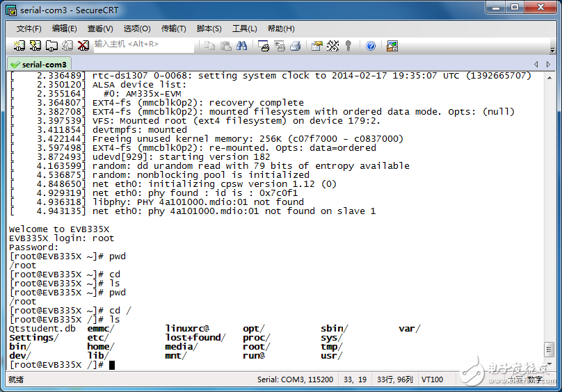Click the emmc/ directory name
562x392 pixels.
point(101,329)
